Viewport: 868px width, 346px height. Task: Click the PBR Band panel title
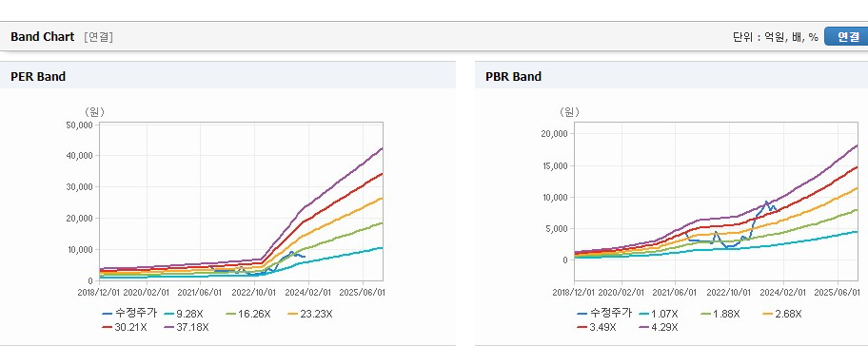tap(513, 76)
